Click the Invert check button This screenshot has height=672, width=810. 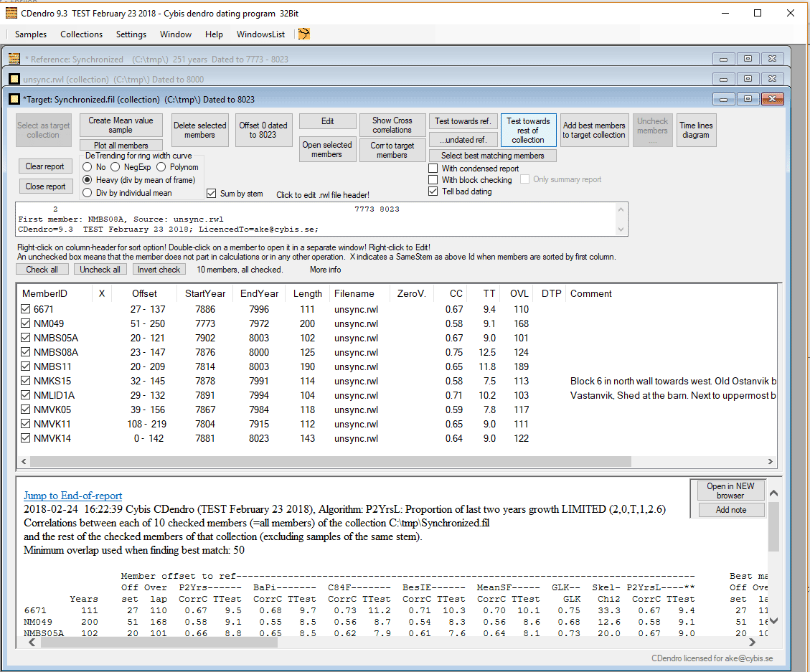[x=159, y=269]
